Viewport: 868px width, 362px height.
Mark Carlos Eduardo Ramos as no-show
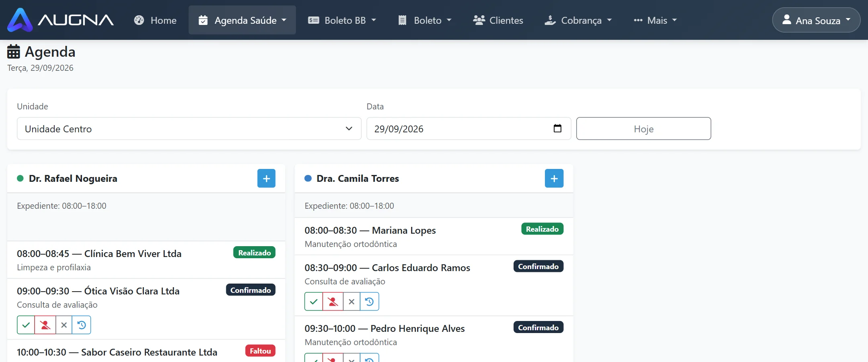(333, 302)
